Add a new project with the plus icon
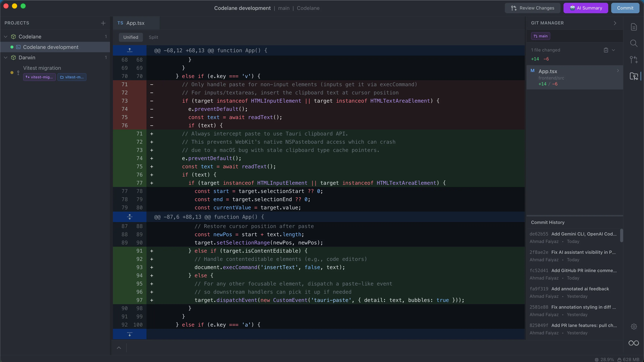644x362 pixels. click(103, 23)
